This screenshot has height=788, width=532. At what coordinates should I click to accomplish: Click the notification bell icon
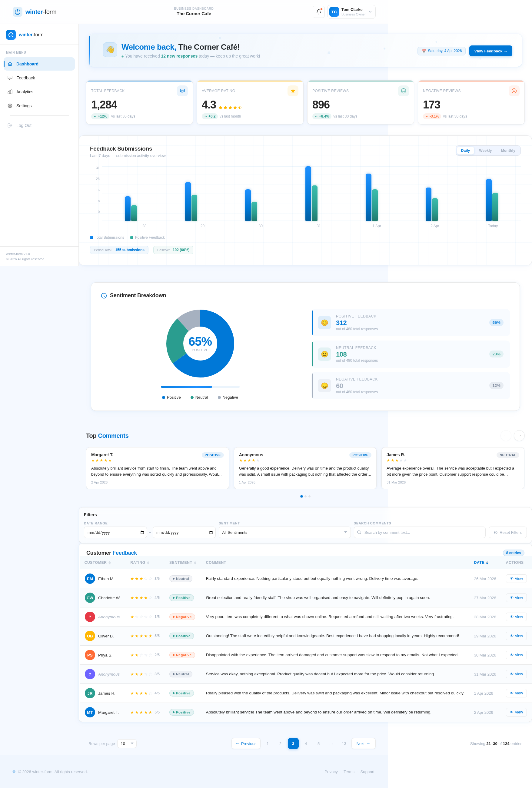click(318, 12)
